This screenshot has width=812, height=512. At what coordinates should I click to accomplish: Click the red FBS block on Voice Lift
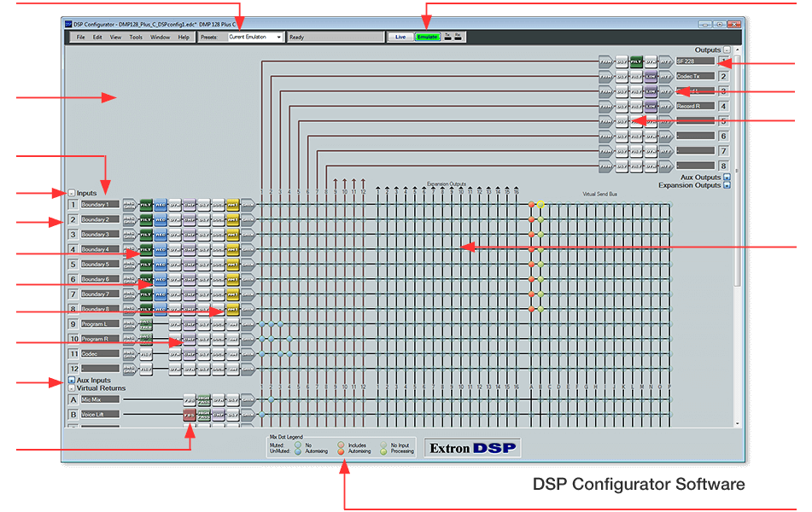coord(189,414)
